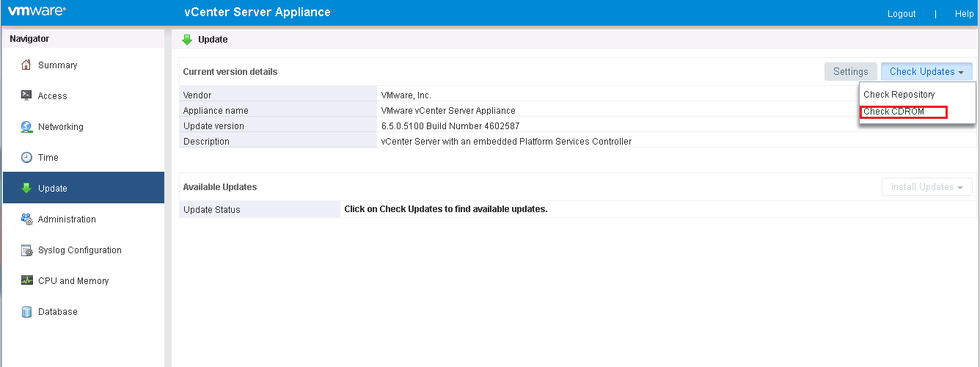Screen dimensions: 980x367
Task: Click the Summary house icon
Action: pyautogui.click(x=26, y=65)
